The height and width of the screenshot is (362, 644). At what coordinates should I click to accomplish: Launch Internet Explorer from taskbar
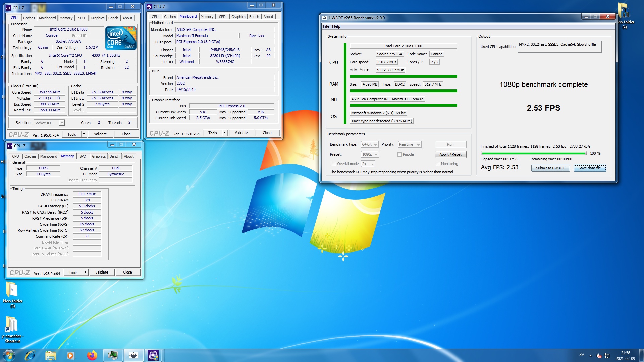[x=30, y=355]
